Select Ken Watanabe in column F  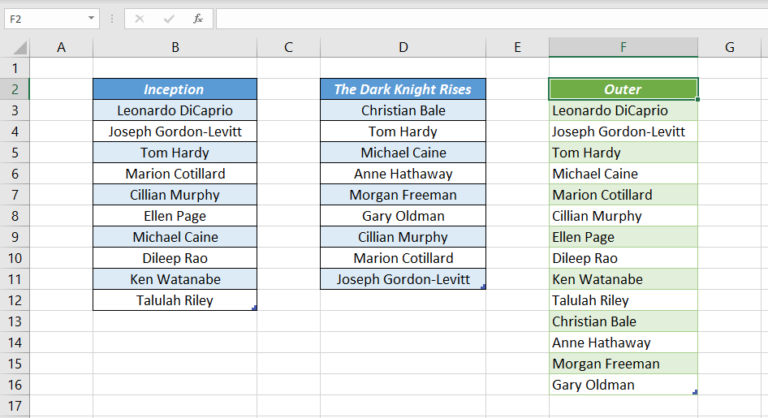(623, 279)
